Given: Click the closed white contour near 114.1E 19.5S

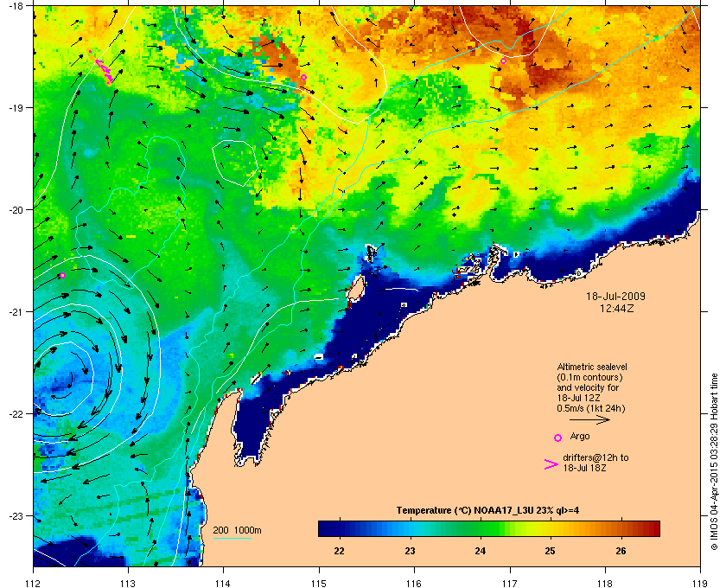Looking at the screenshot, I should [235, 163].
